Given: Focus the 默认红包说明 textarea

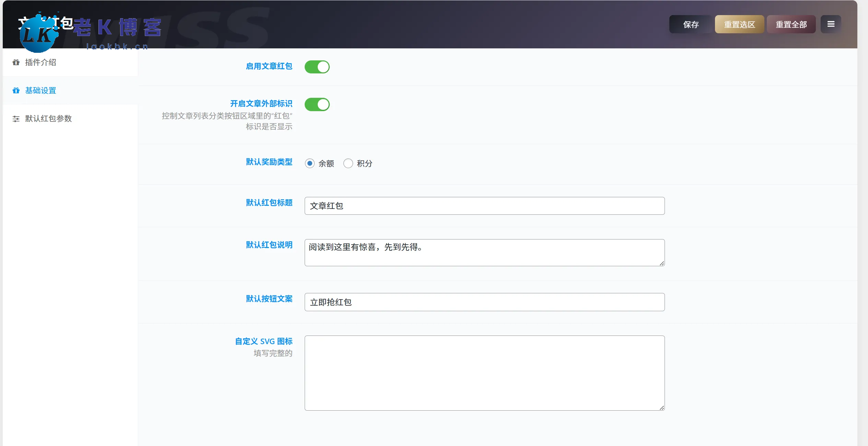Looking at the screenshot, I should click(484, 253).
